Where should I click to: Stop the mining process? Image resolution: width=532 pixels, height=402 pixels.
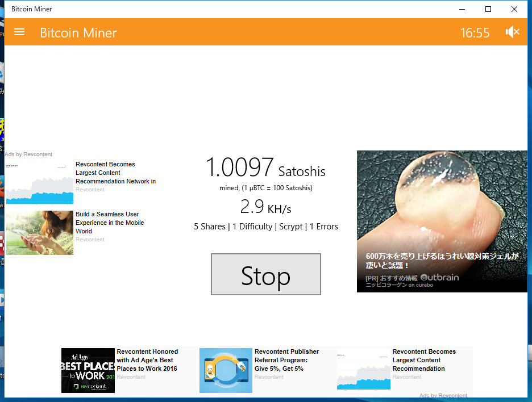[x=265, y=274]
